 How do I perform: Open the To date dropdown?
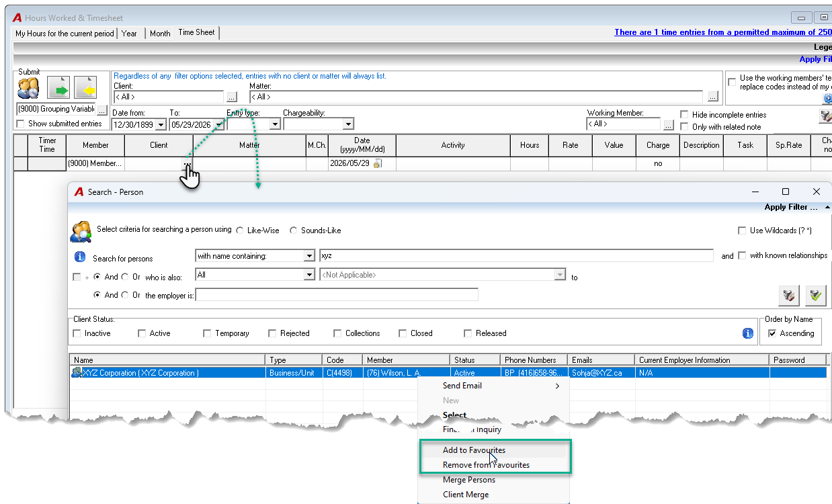(219, 124)
